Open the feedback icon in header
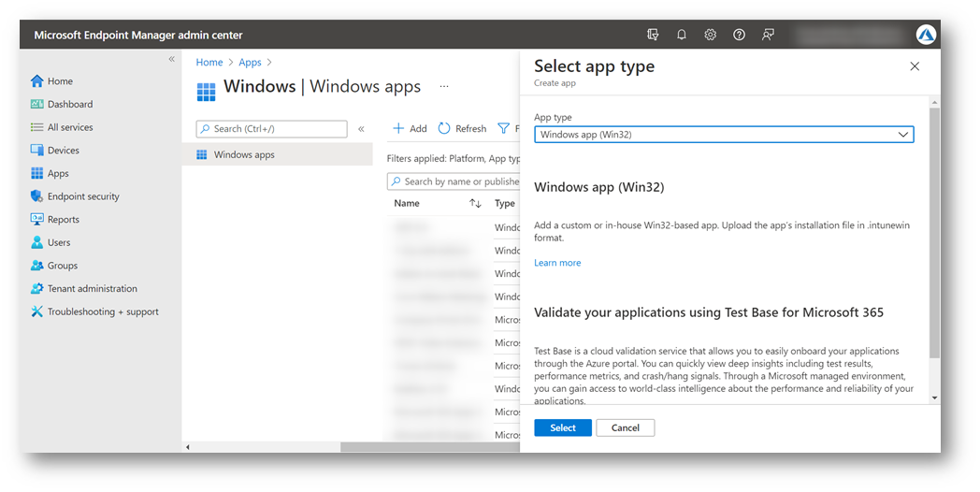Image resolution: width=980 pixels, height=492 pixels. pos(768,35)
